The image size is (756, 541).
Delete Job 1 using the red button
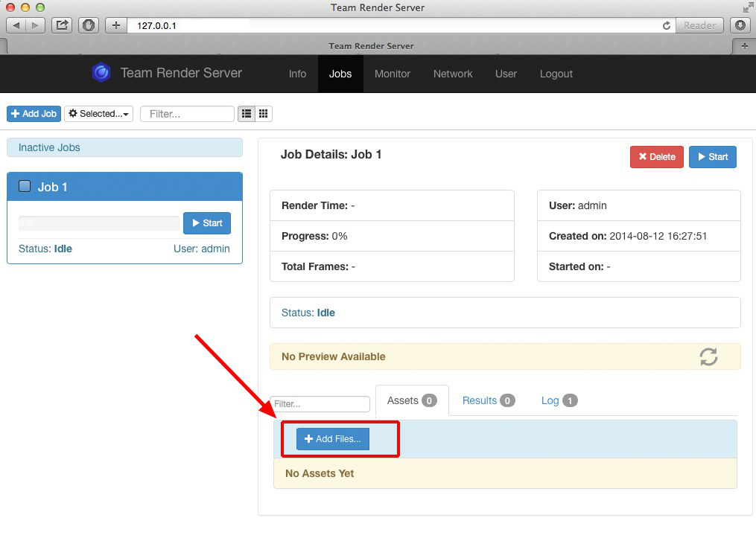(656, 157)
